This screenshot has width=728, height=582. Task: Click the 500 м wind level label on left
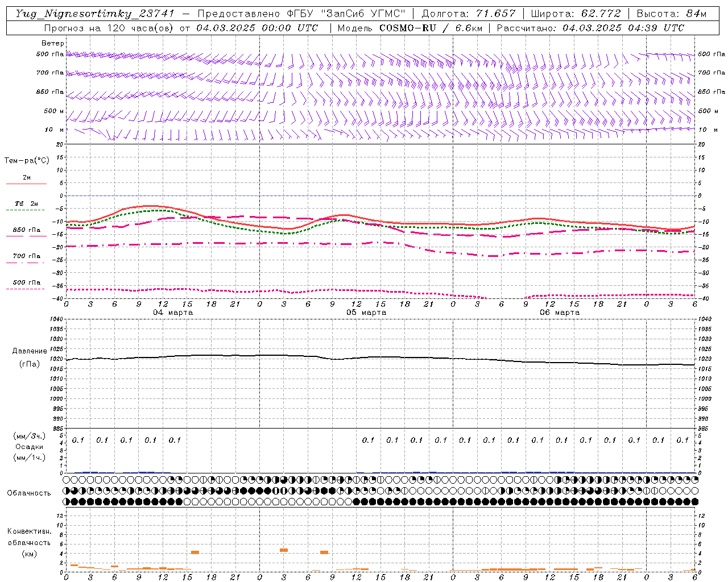[x=54, y=111]
